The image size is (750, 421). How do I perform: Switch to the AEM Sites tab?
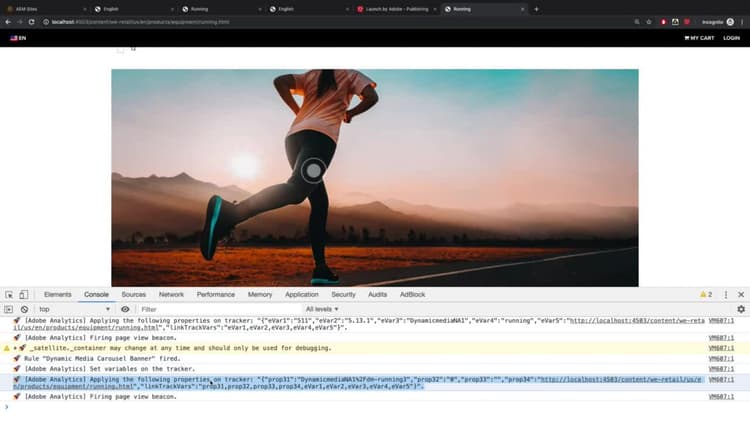tap(43, 9)
